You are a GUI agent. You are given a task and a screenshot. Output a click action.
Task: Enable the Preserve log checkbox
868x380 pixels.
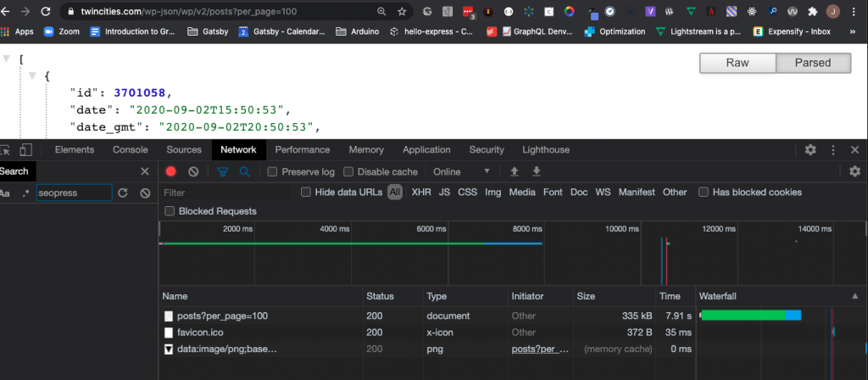coord(272,171)
